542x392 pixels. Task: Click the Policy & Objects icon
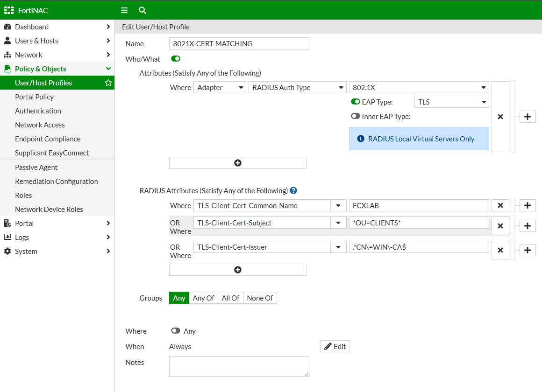pyautogui.click(x=7, y=69)
